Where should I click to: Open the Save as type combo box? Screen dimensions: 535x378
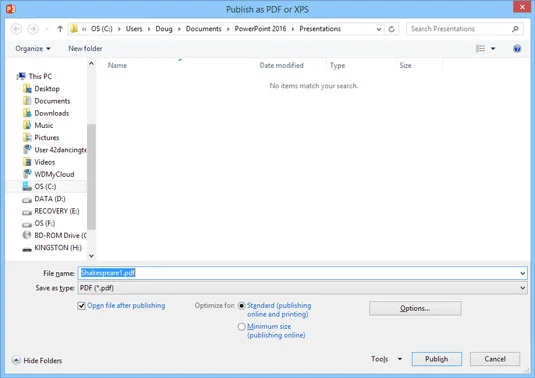click(x=302, y=288)
